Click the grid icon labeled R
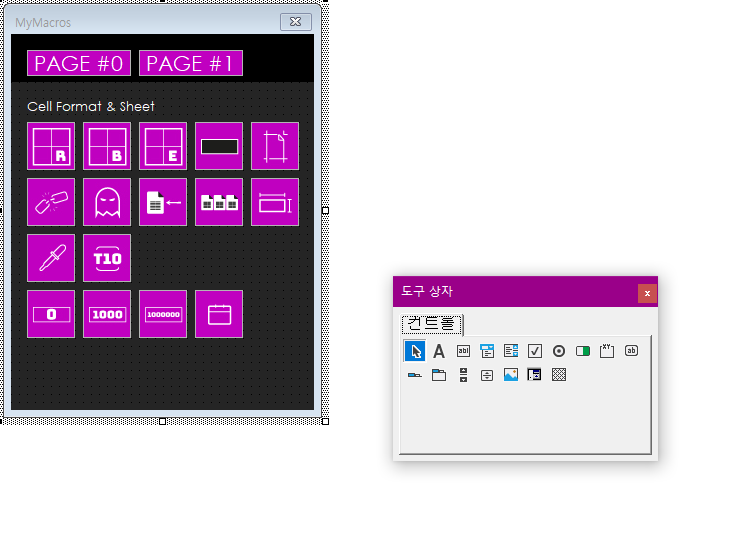The image size is (731, 534). 51,146
